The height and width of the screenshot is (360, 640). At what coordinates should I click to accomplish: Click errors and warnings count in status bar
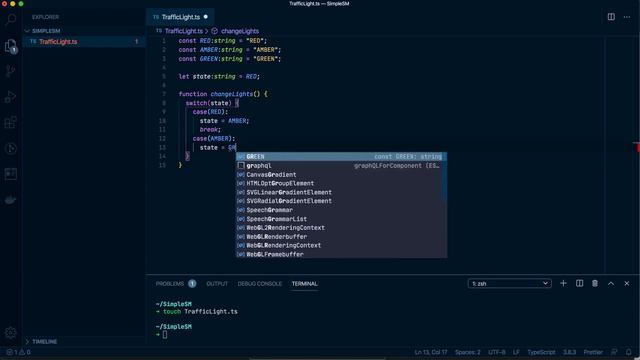[x=18, y=352]
